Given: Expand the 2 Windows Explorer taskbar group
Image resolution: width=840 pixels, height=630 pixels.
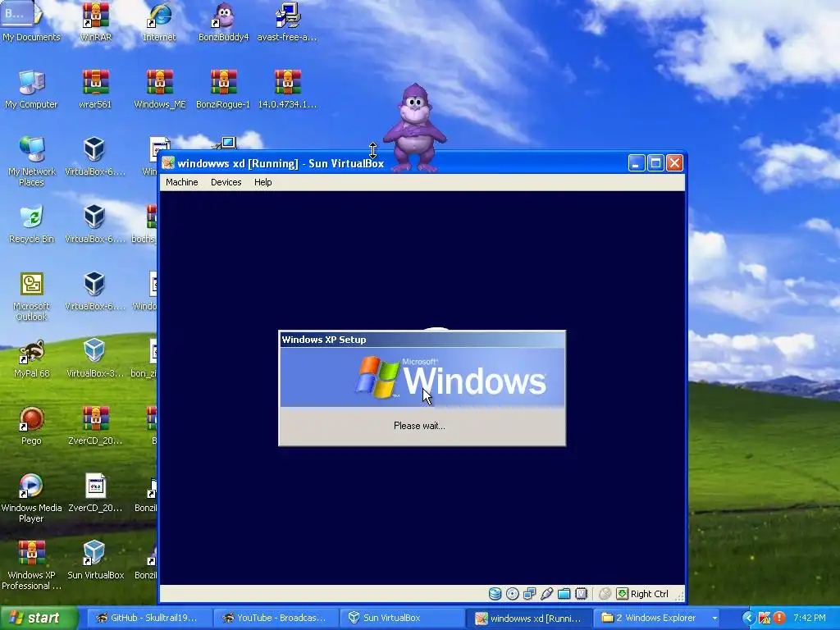Looking at the screenshot, I should (x=659, y=618).
